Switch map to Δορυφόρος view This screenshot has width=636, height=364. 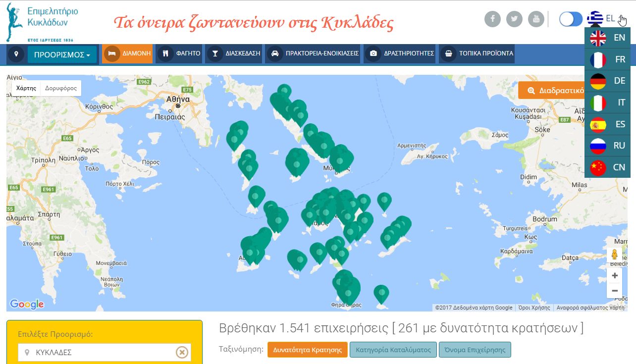point(60,88)
